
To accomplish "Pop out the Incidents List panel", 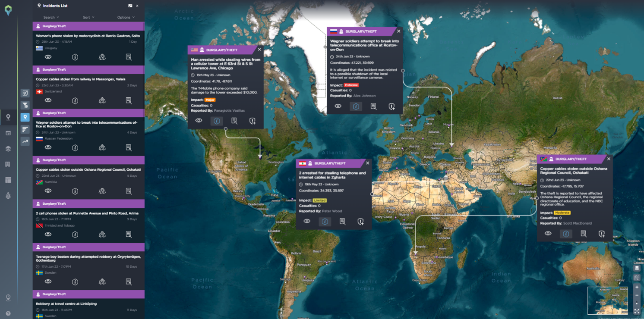I will (130, 6).
